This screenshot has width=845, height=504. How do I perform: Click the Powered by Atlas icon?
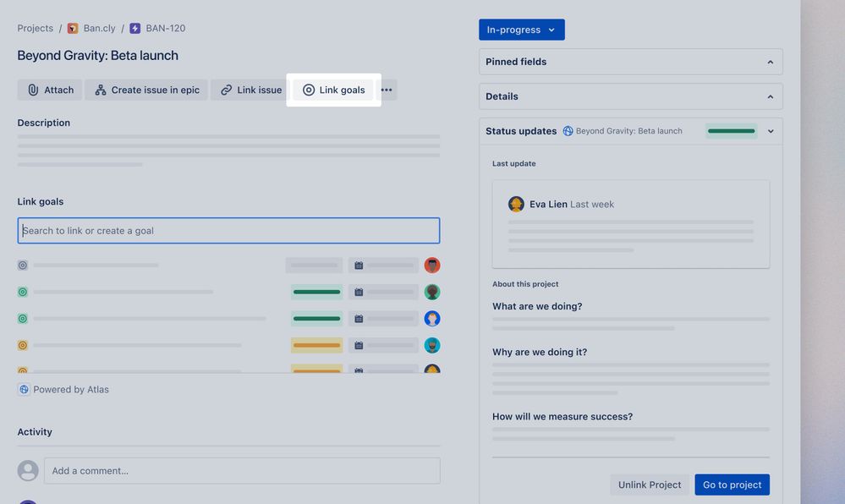pos(23,388)
